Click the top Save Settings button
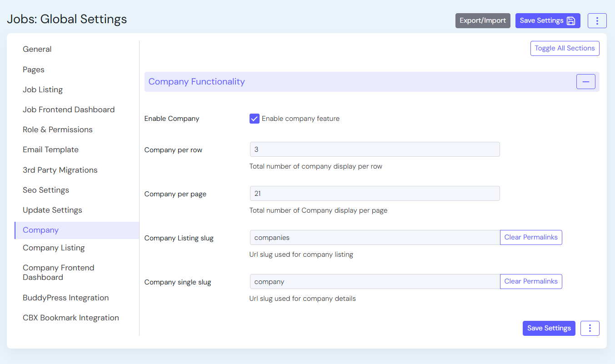615x364 pixels. pos(547,21)
